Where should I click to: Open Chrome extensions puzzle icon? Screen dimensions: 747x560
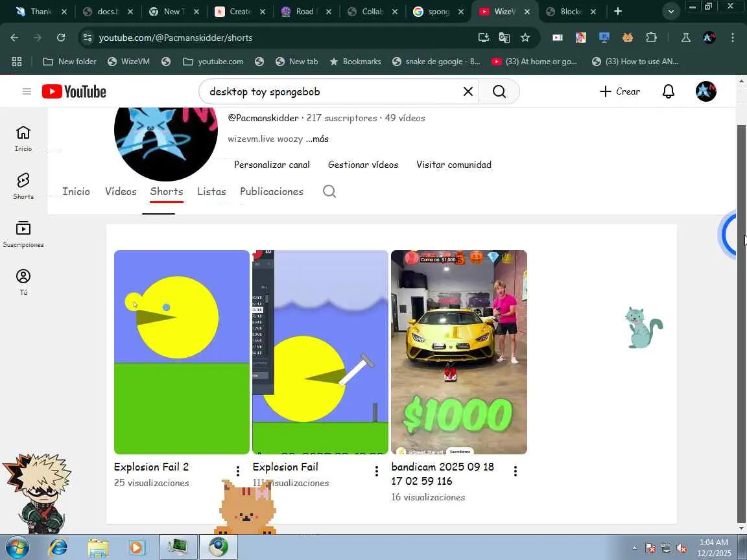pos(651,38)
